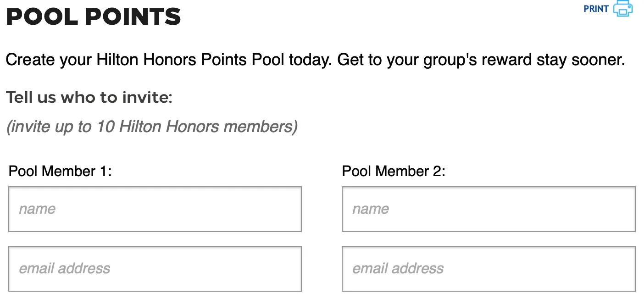Click the word POINTS in the heading
This screenshot has height=299, width=644.
(133, 17)
